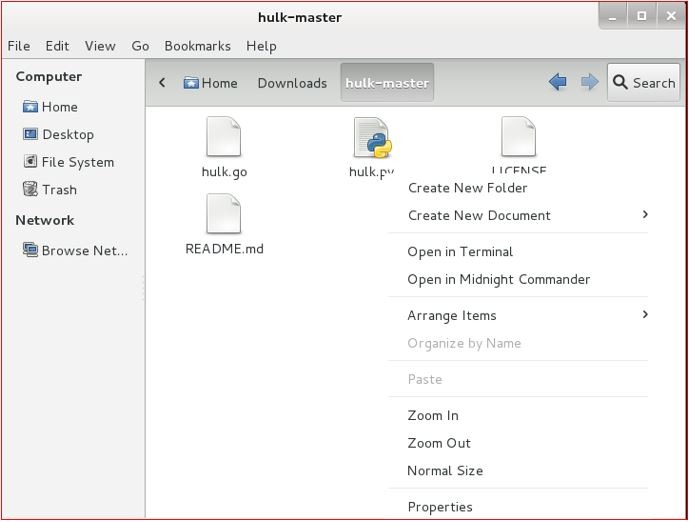
Task: Open the View menu
Action: 100,46
